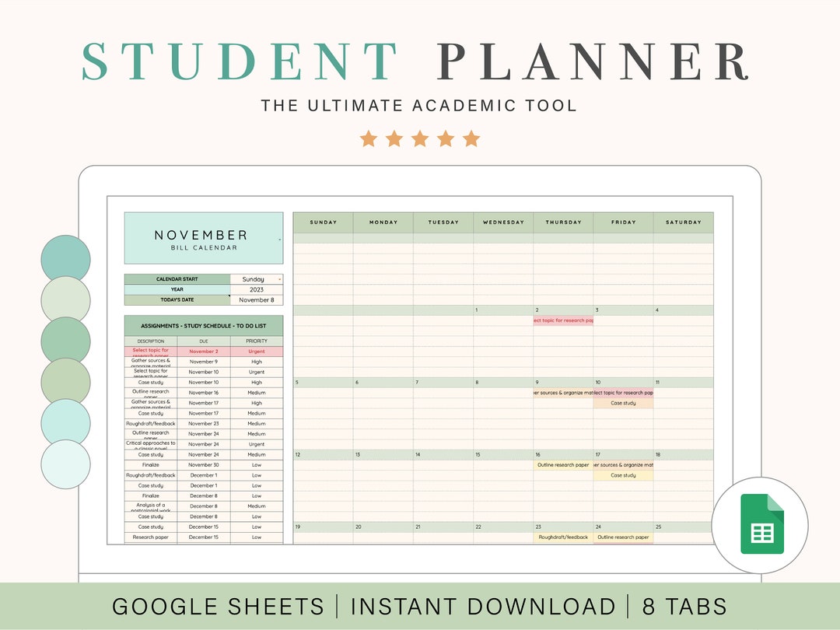Click the 'Case study' event on Friday 10
The height and width of the screenshot is (630, 840).
(x=623, y=403)
